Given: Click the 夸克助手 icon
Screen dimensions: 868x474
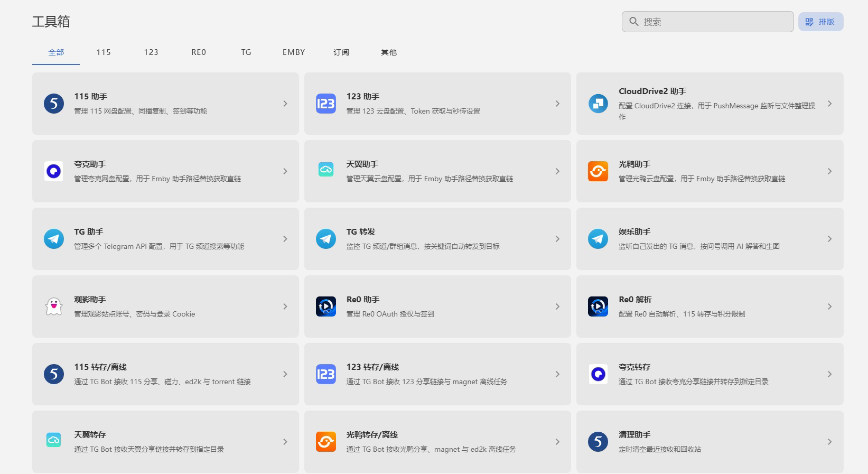Looking at the screenshot, I should pos(54,171).
